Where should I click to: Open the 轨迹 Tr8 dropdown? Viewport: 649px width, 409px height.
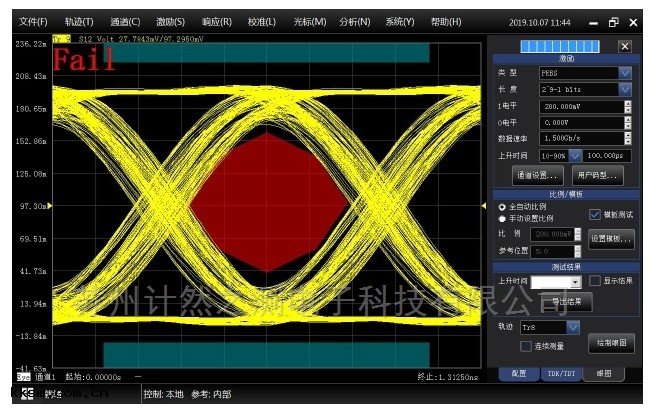coord(573,327)
